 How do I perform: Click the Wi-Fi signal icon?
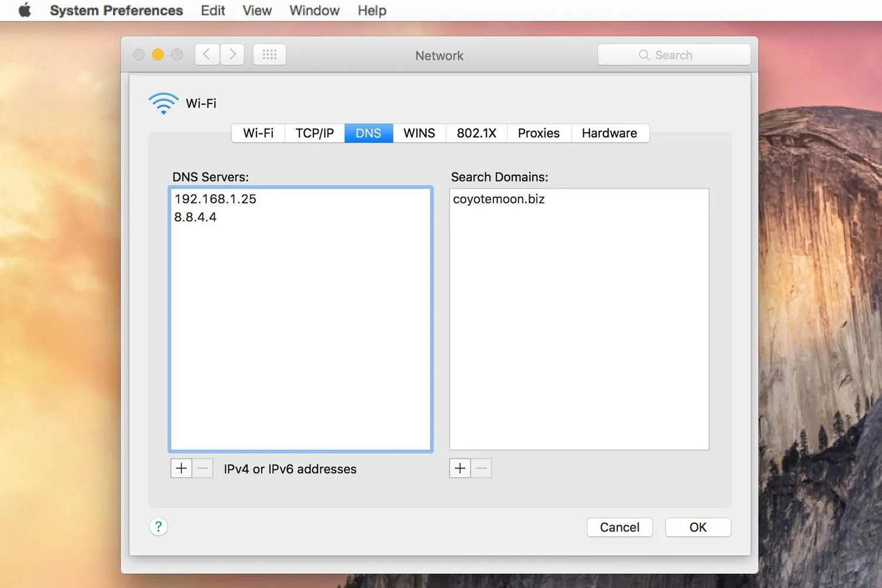pyautogui.click(x=163, y=103)
